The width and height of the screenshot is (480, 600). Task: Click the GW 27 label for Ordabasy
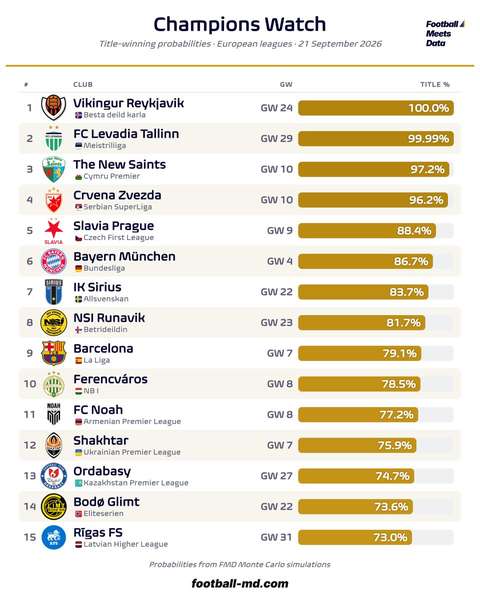pyautogui.click(x=277, y=476)
